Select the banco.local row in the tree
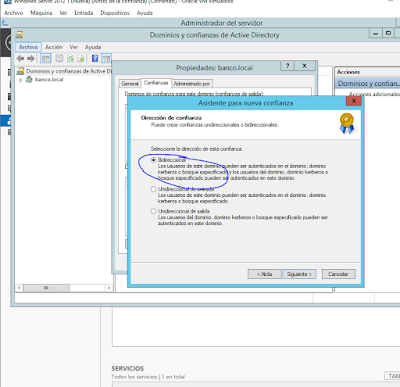This screenshot has width=400, height=387. point(49,79)
